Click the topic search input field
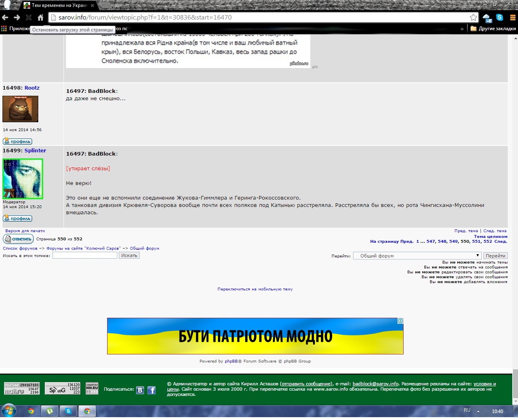 coord(85,255)
